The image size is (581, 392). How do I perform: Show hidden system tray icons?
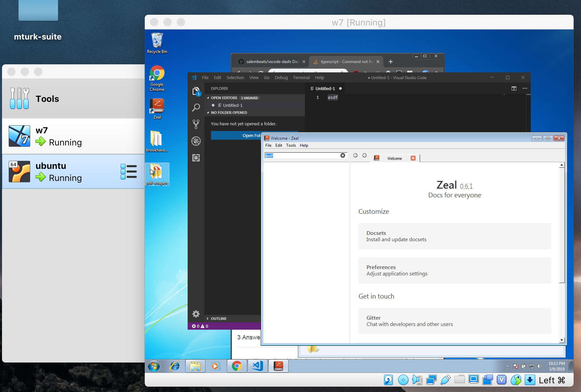pyautogui.click(x=507, y=366)
